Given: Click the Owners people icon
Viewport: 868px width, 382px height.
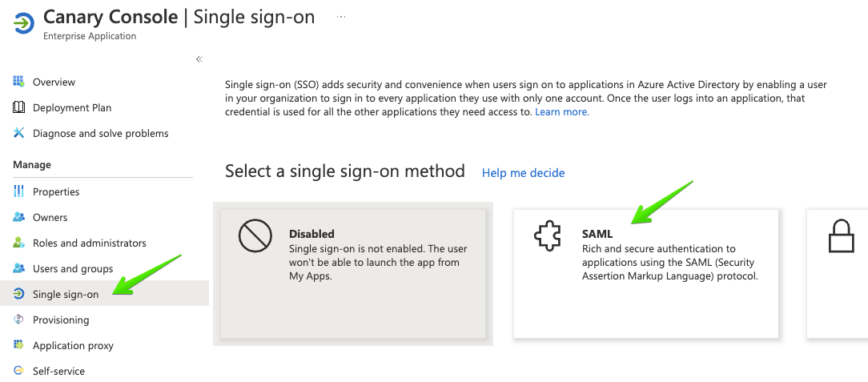Looking at the screenshot, I should click(x=19, y=217).
